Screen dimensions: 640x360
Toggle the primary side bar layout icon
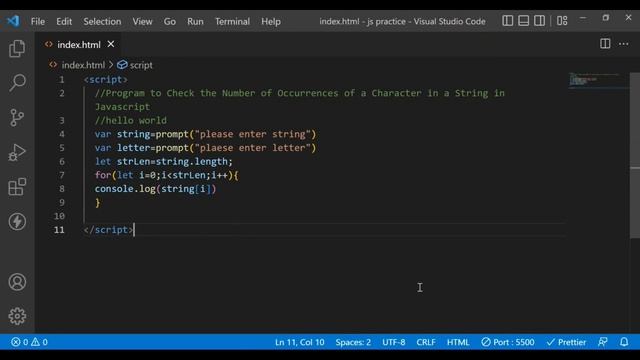point(507,21)
